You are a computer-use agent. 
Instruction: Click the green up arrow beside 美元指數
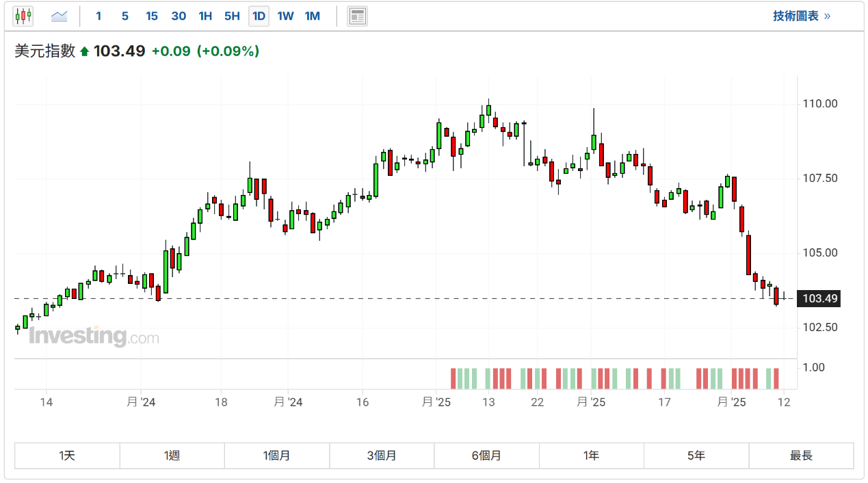click(x=85, y=51)
